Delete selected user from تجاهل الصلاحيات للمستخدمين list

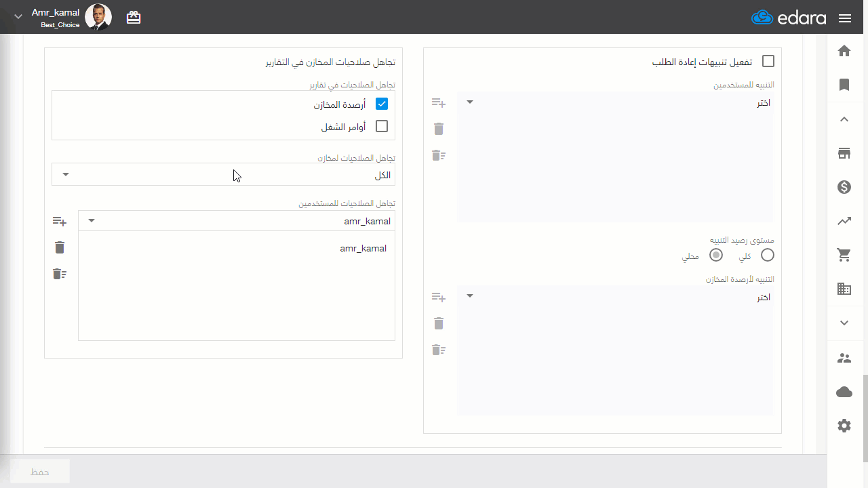(60, 247)
